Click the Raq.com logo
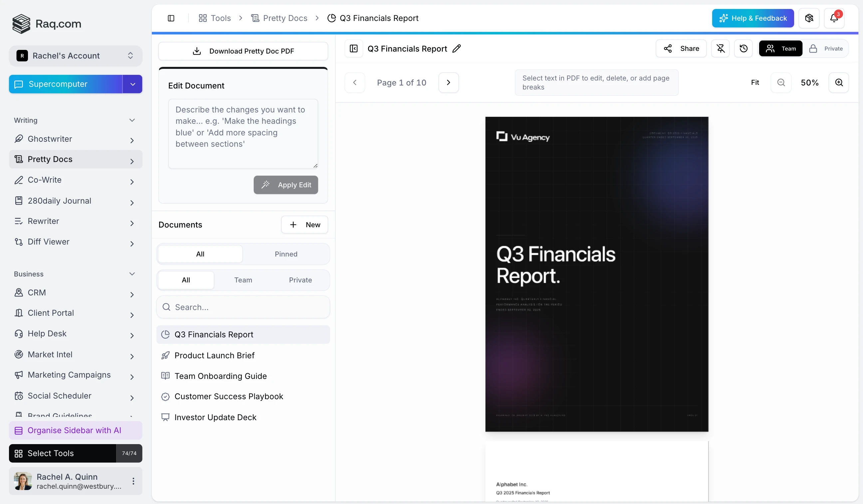863x504 pixels. (47, 24)
